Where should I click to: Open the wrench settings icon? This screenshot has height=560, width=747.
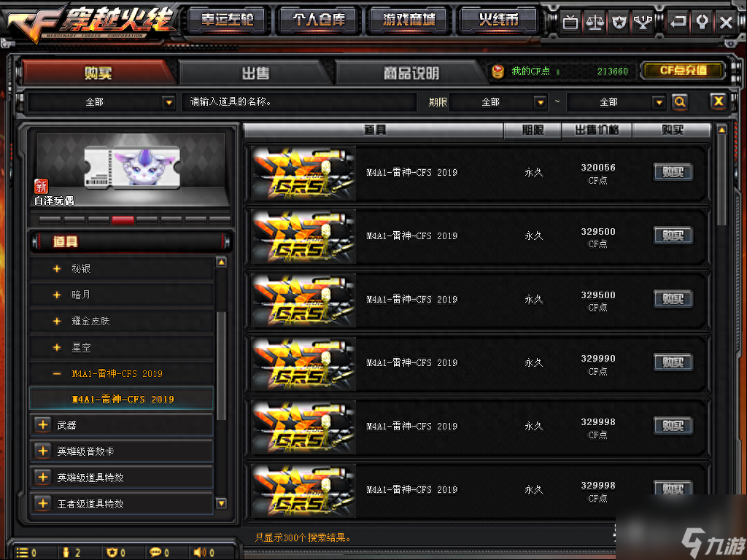(x=702, y=22)
